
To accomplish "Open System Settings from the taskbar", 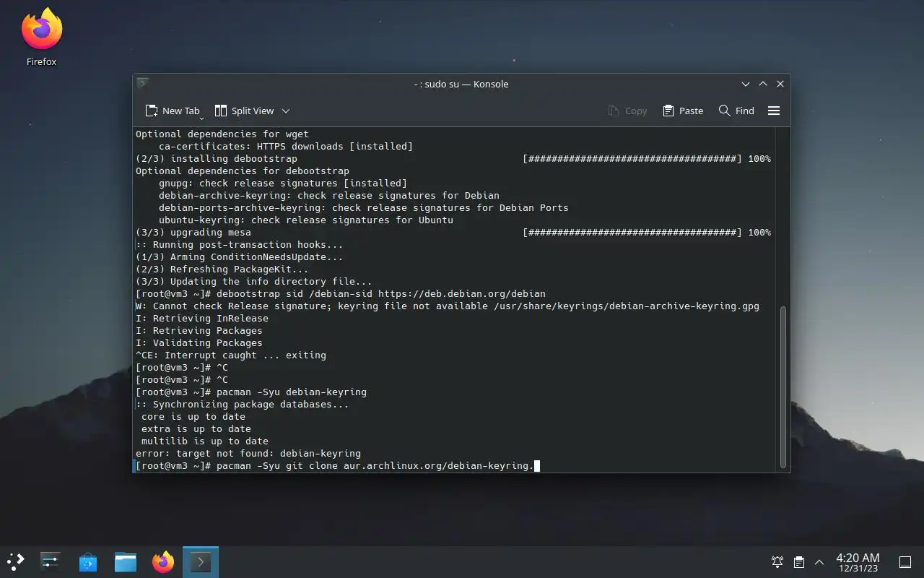I will pos(51,561).
